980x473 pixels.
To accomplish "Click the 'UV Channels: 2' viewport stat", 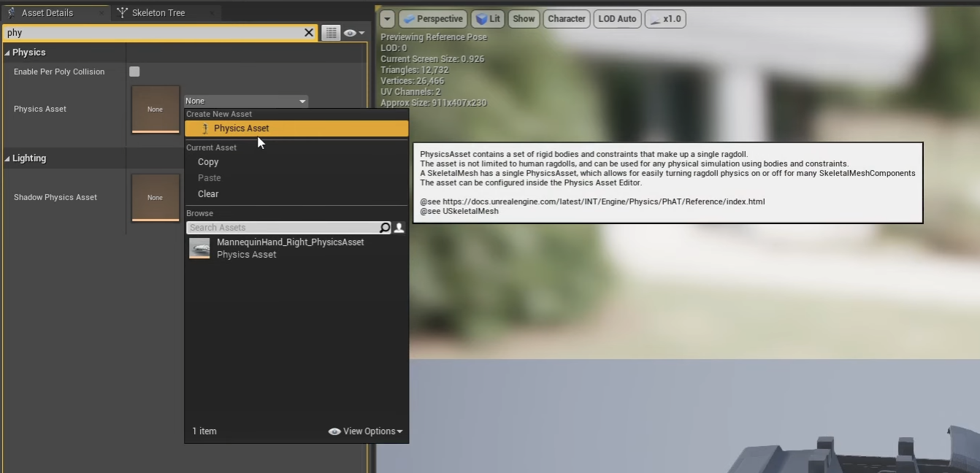I will (x=410, y=92).
